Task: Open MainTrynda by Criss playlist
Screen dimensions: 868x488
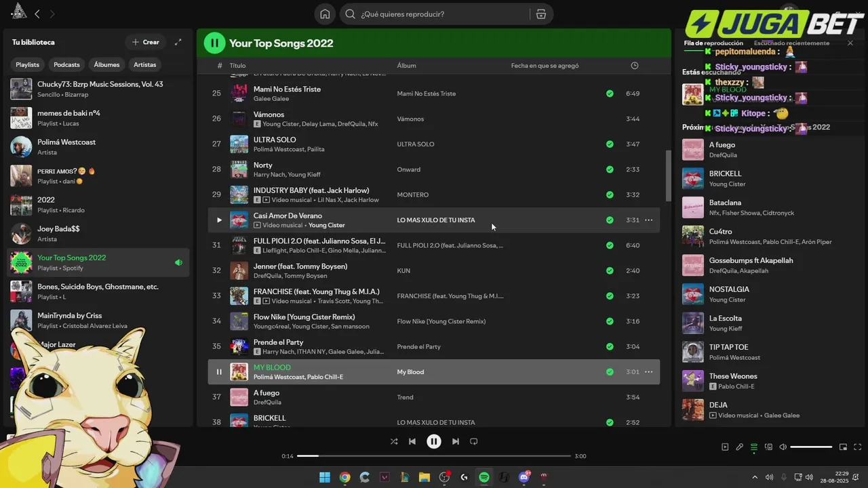Action: pos(99,320)
